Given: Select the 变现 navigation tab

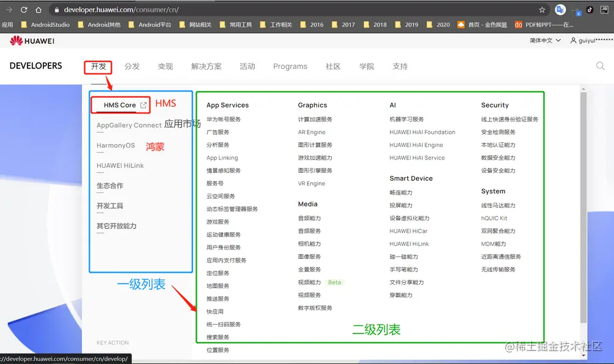Looking at the screenshot, I should click(x=165, y=67).
